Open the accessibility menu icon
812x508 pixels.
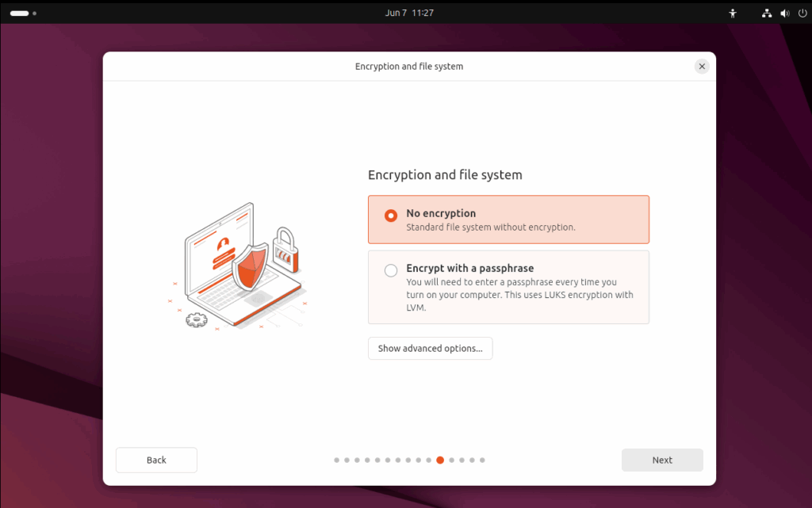[732, 13]
